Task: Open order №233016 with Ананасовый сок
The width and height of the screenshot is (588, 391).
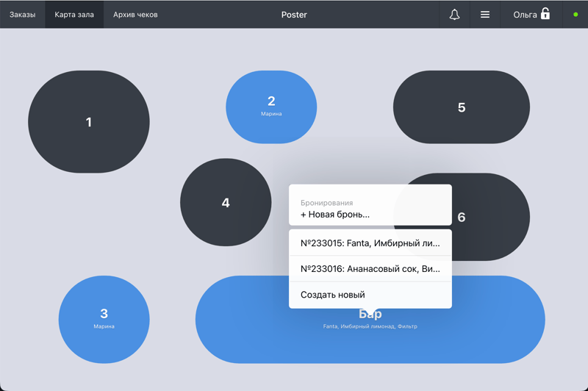Action: [x=370, y=269]
